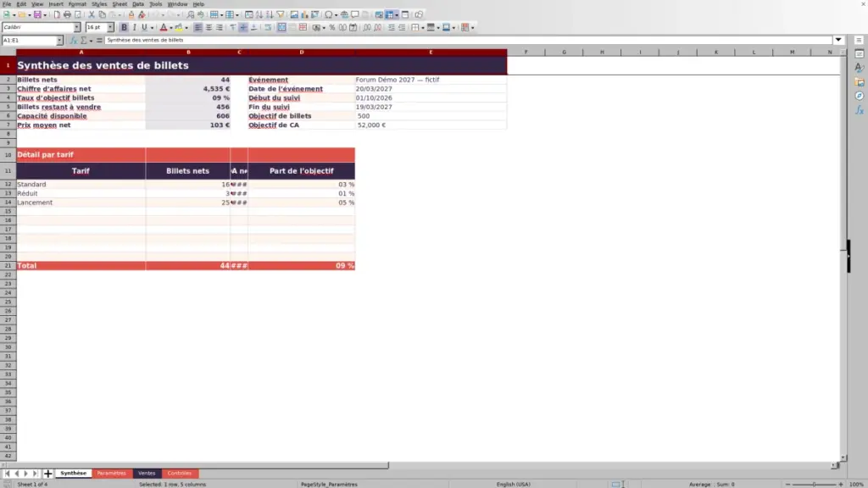Screen dimensions: 868x488
Task: Insert a chart using the toolbar
Action: point(304,15)
